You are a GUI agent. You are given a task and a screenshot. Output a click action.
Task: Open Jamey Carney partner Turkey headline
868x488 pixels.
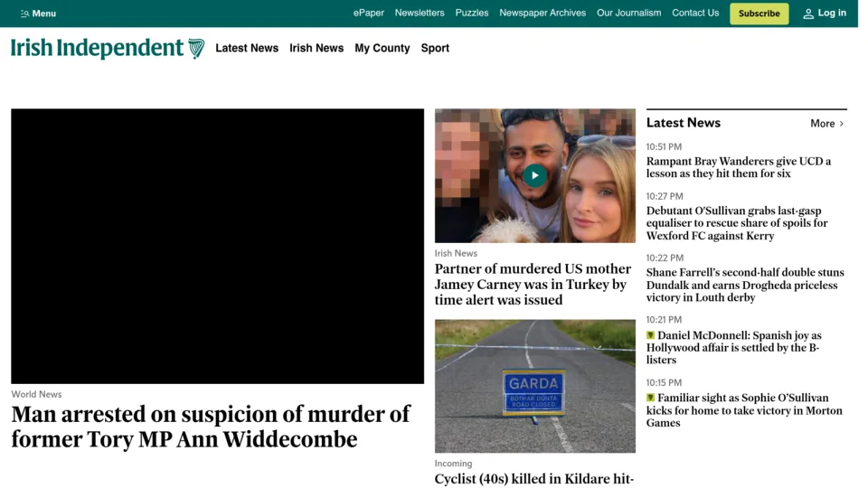533,285
